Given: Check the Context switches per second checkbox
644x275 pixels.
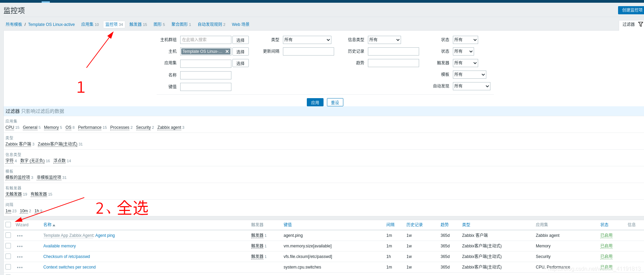Looking at the screenshot, I should 8,267.
